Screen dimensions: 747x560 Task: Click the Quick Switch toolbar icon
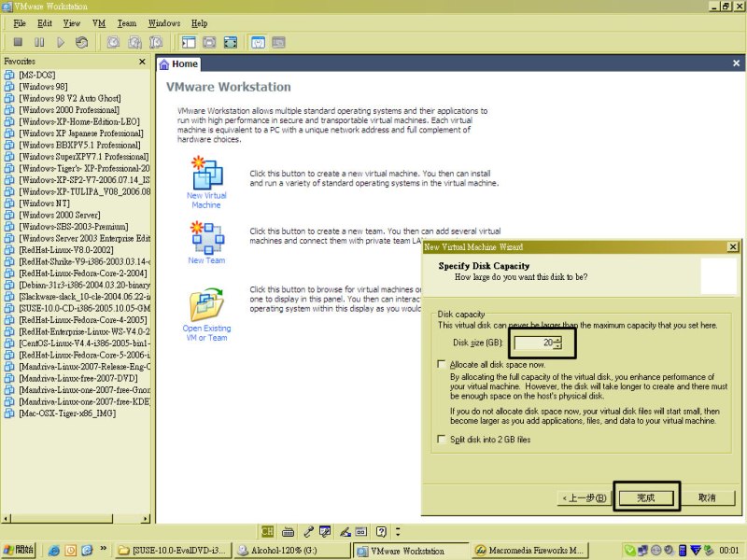coord(209,42)
